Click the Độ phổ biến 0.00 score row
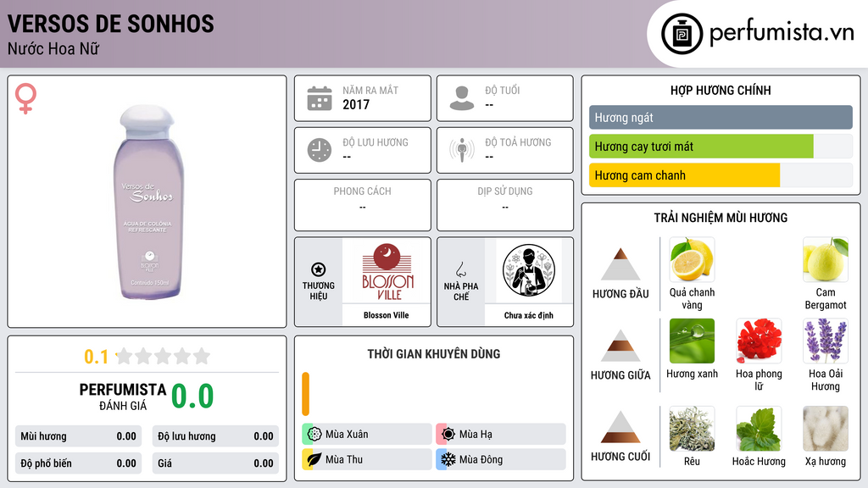This screenshot has width=868, height=488. point(79,463)
